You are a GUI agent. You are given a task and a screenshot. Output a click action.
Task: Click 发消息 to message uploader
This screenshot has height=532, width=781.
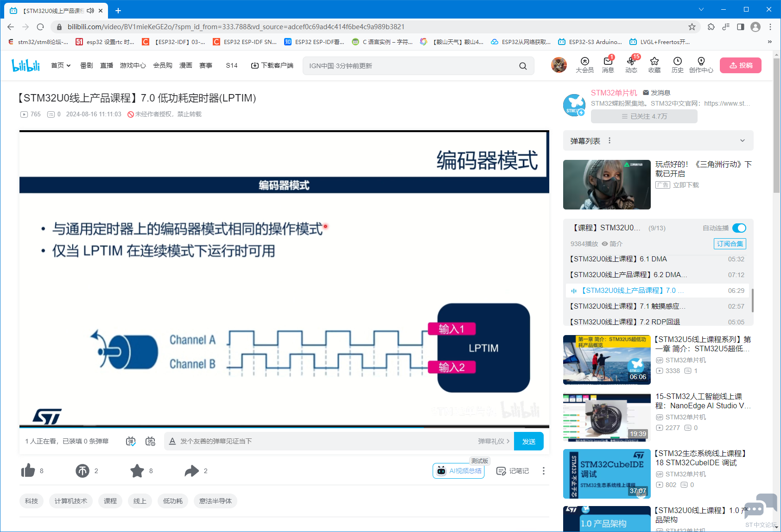[x=656, y=93]
